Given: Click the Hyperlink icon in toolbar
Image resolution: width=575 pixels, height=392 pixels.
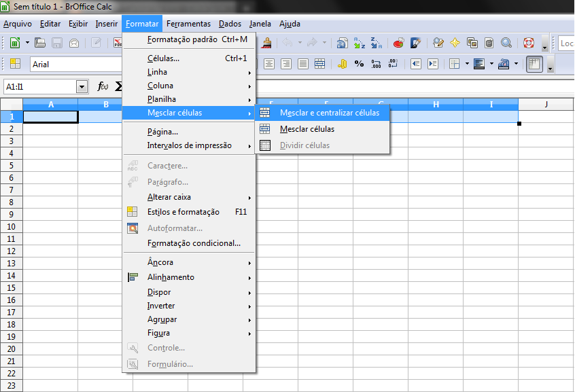Looking at the screenshot, I should 342,43.
